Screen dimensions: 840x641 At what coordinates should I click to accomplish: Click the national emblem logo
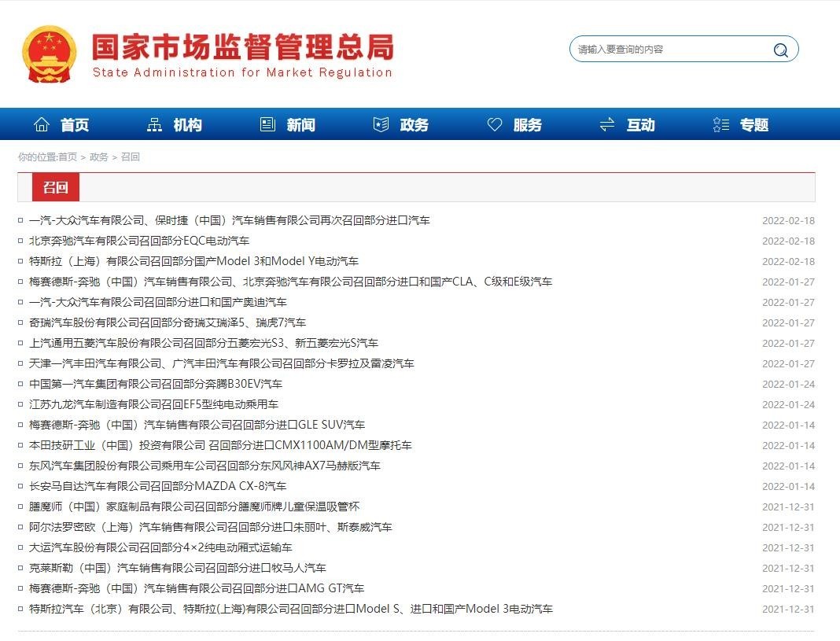(x=49, y=54)
